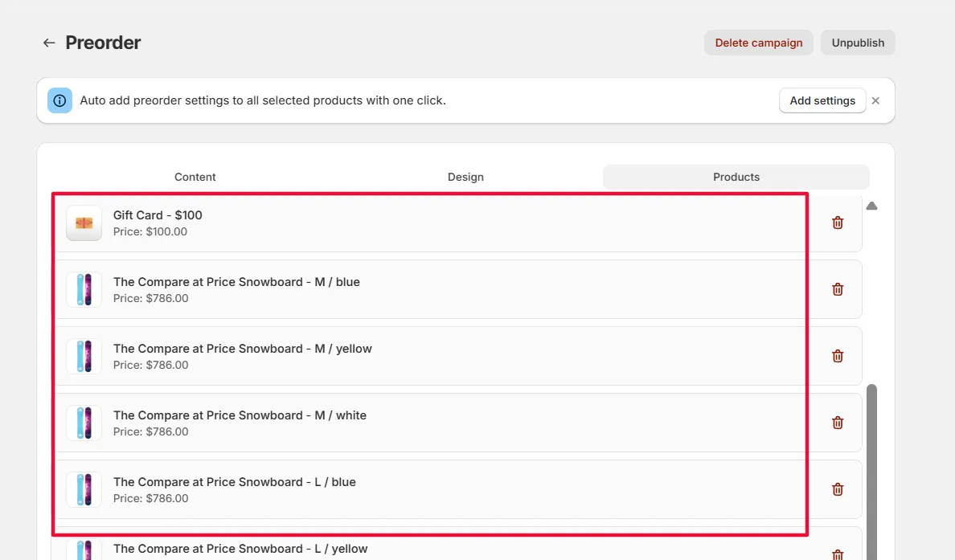Switch to the Content tab
955x560 pixels.
coord(195,177)
